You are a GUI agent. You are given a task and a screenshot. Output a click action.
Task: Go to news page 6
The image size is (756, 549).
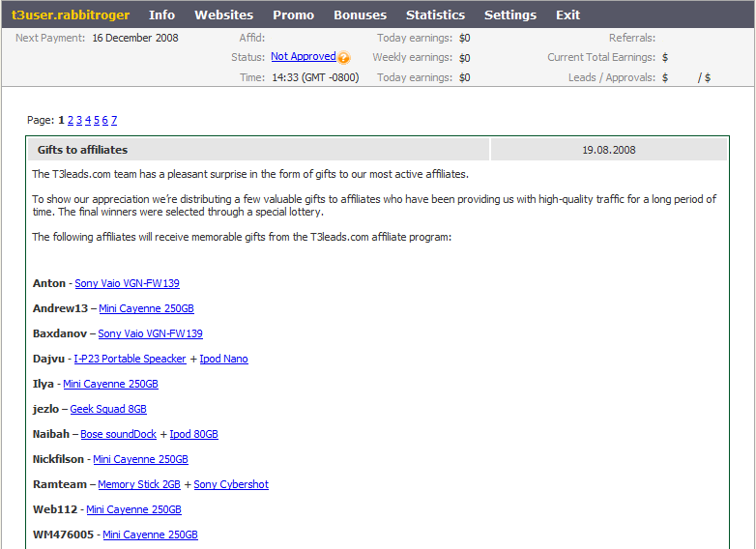[105, 120]
